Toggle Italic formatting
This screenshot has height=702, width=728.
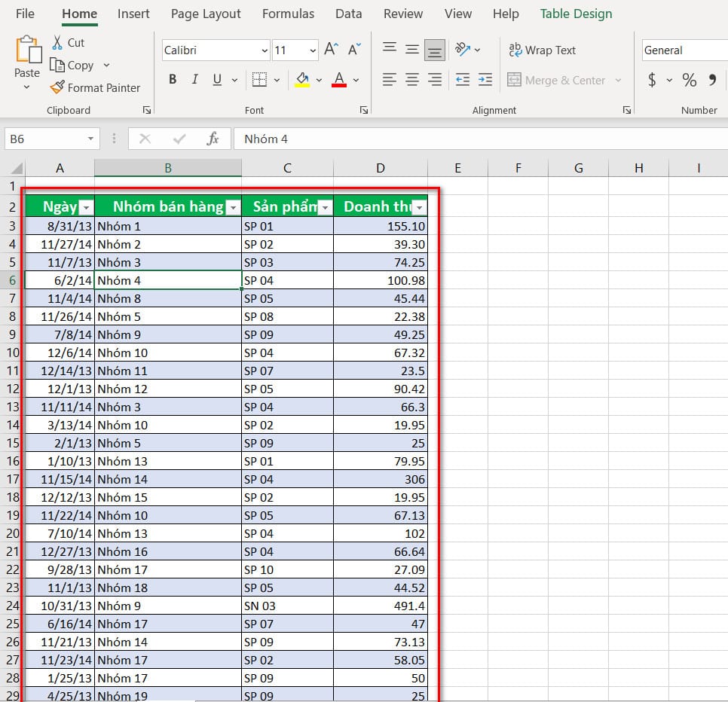pyautogui.click(x=194, y=80)
